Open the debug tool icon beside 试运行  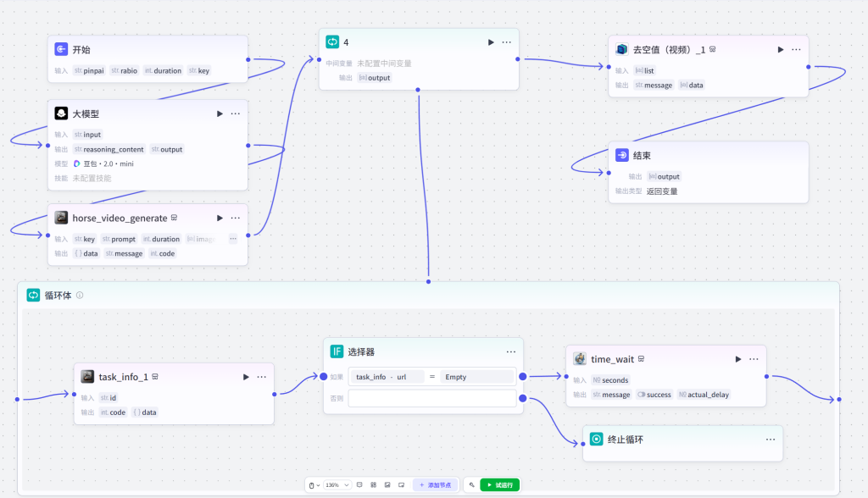(471, 484)
